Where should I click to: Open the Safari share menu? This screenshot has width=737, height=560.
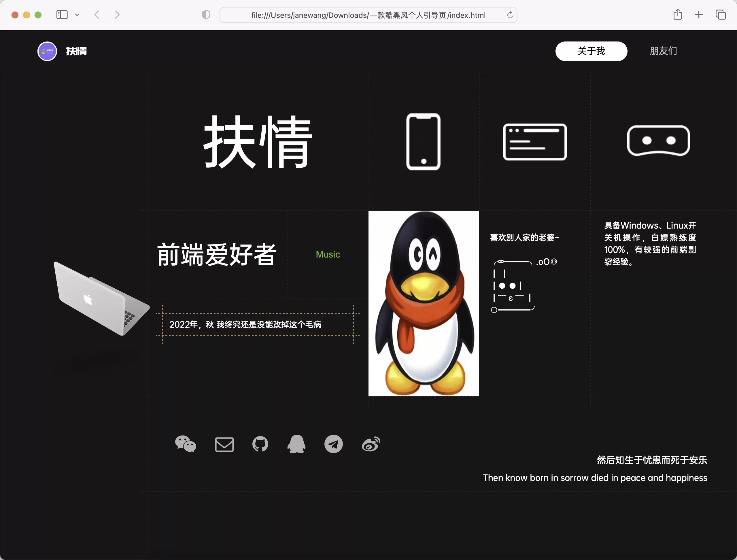pos(678,14)
